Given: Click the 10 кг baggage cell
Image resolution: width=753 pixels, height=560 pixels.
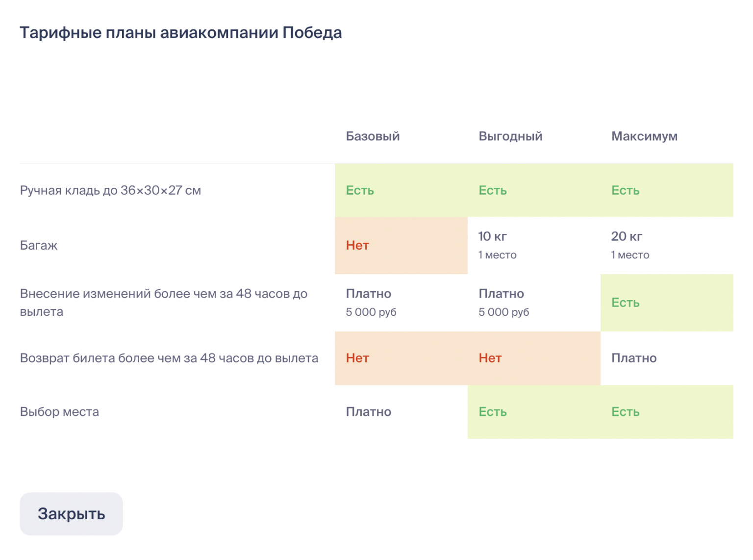Looking at the screenshot, I should (497, 245).
